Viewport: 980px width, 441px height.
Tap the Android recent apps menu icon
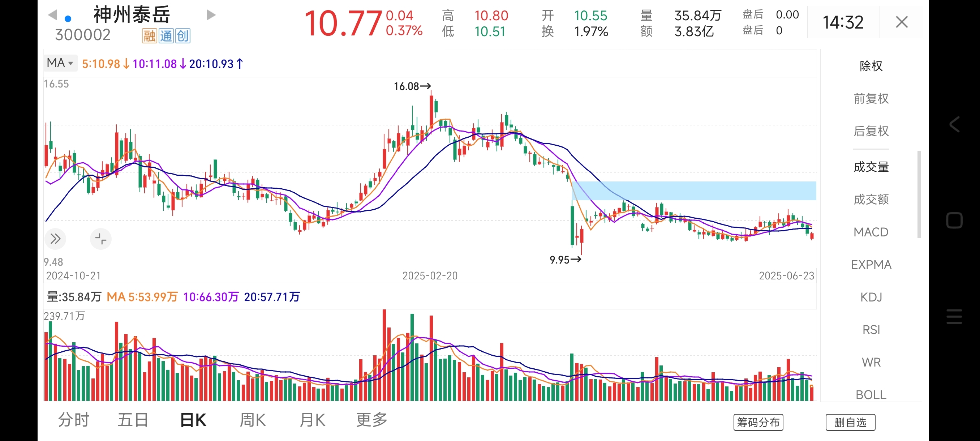click(954, 317)
